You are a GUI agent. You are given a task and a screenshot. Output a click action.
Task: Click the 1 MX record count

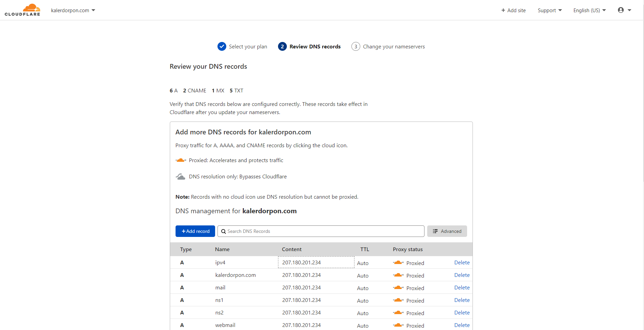(218, 91)
